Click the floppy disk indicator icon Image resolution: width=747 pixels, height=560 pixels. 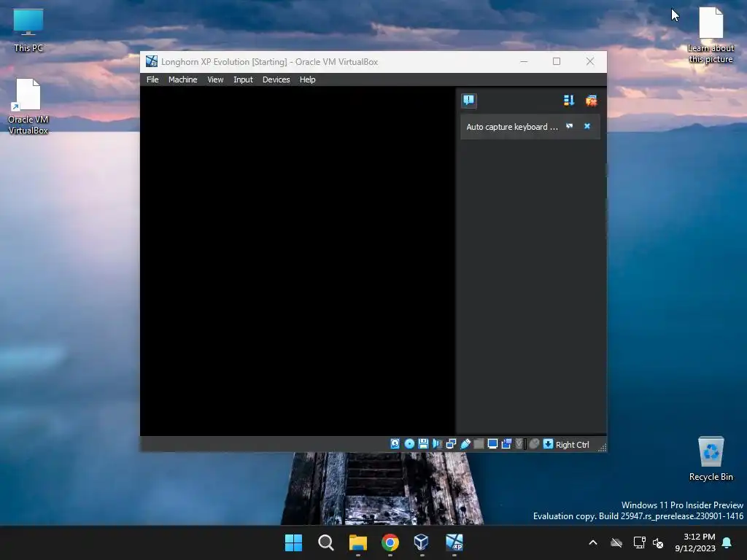[x=423, y=444]
